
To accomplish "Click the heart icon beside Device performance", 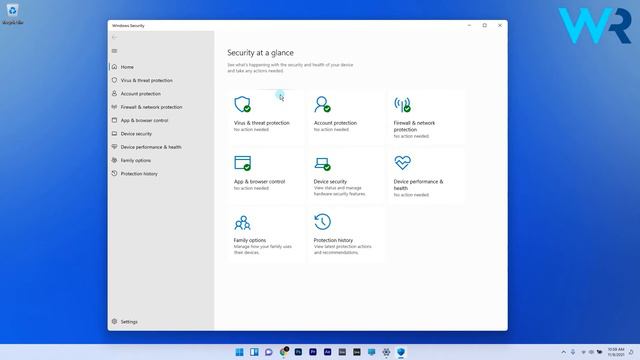I will point(114,147).
